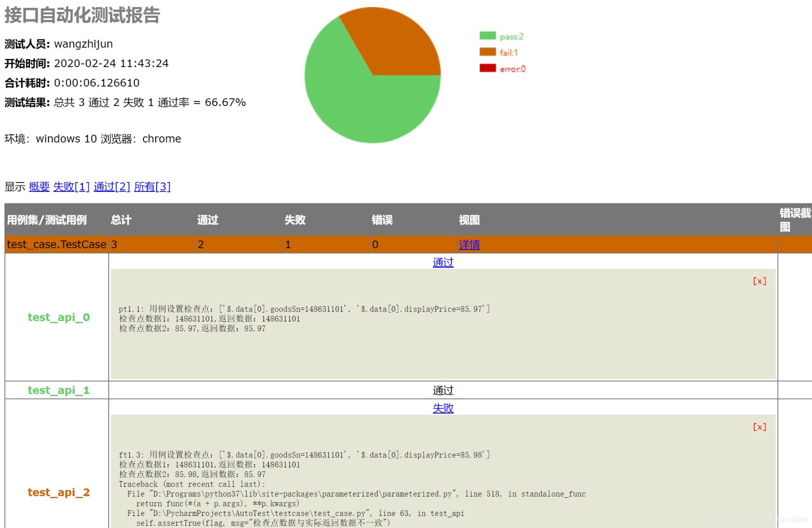Open the 概要 summary view
This screenshot has height=528, width=812.
(x=39, y=187)
